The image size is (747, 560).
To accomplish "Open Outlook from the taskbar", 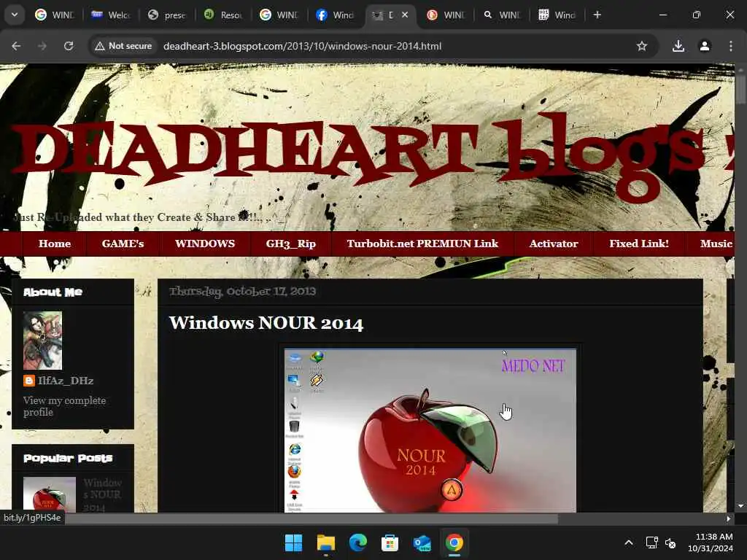I will tap(422, 542).
